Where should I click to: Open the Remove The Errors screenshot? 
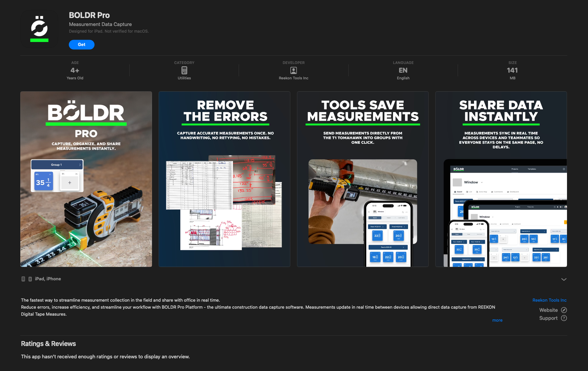(224, 179)
